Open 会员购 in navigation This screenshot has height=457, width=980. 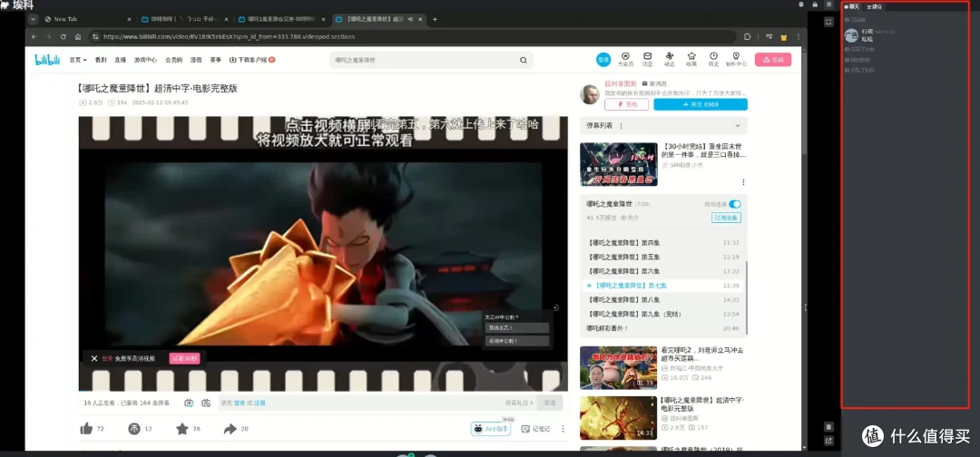click(x=173, y=60)
